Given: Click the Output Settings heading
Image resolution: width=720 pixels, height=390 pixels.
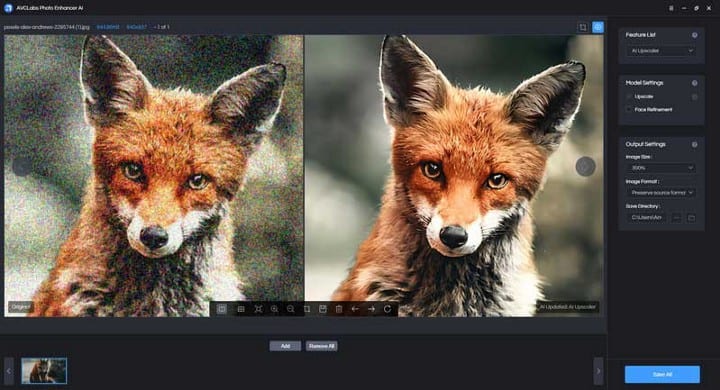Looking at the screenshot, I should click(x=645, y=144).
